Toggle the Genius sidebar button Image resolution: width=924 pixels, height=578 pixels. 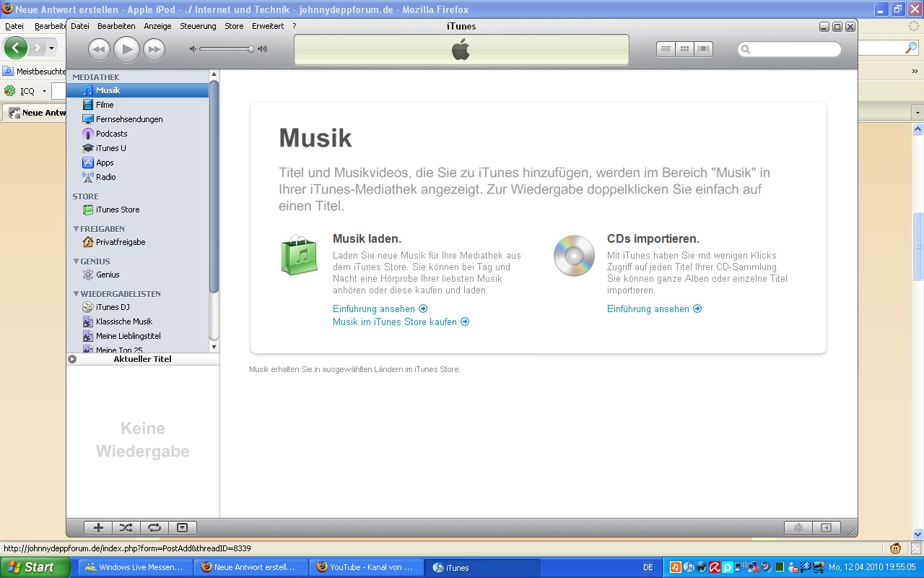coord(827,527)
